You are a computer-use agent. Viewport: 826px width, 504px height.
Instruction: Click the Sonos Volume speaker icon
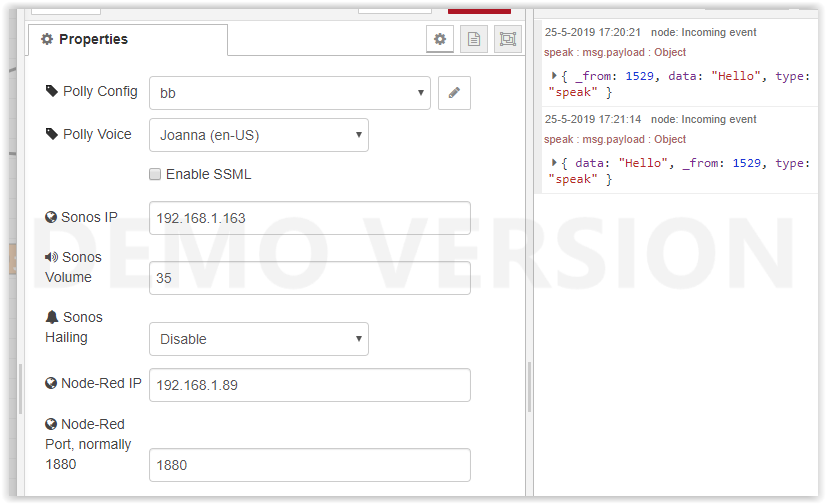click(x=52, y=257)
